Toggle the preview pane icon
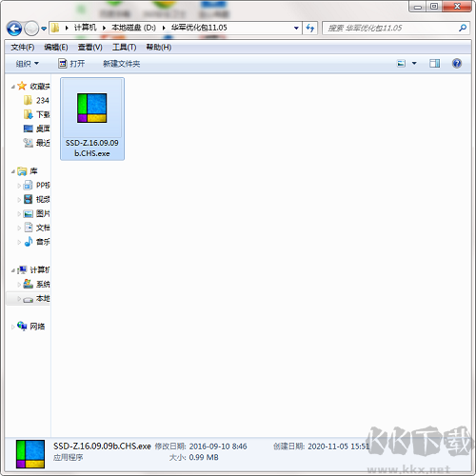Image resolution: width=476 pixels, height=476 pixels. (x=434, y=64)
